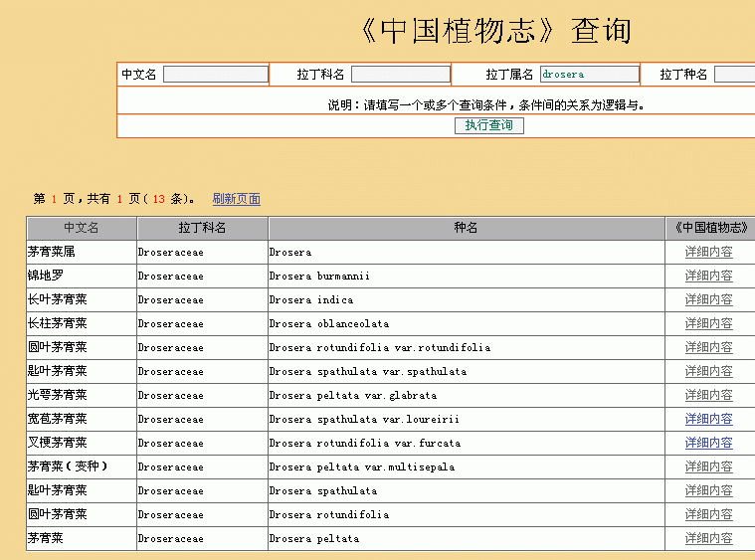Image resolution: width=755 pixels, height=560 pixels.
Task: Open 详细内容 for Drosera rotundifolia var.furcata
Action: coord(708,443)
